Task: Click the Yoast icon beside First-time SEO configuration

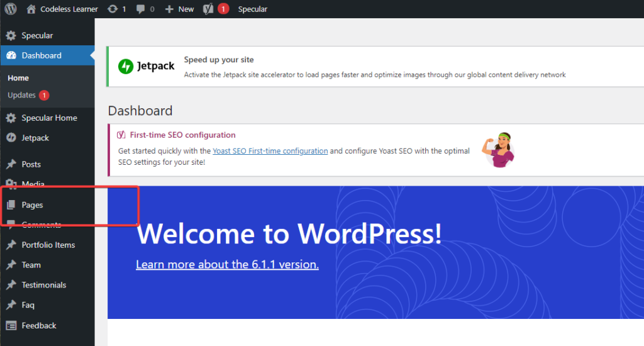Action: coord(121,135)
